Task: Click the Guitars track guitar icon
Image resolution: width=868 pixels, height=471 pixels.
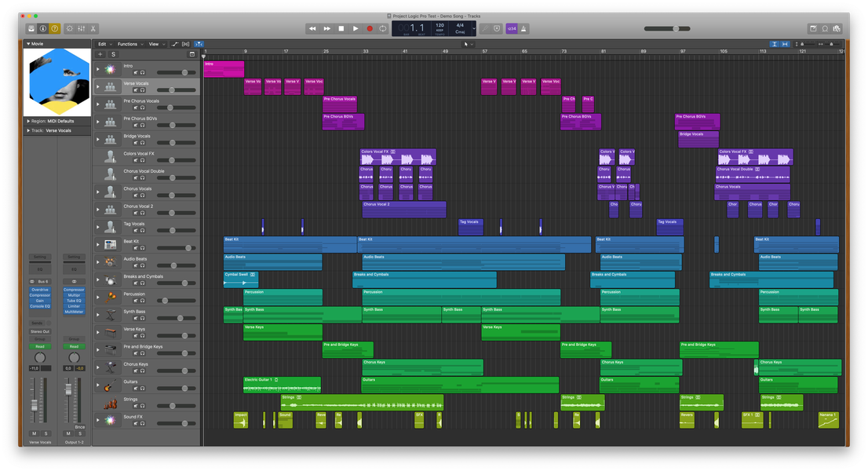Action: click(x=111, y=385)
